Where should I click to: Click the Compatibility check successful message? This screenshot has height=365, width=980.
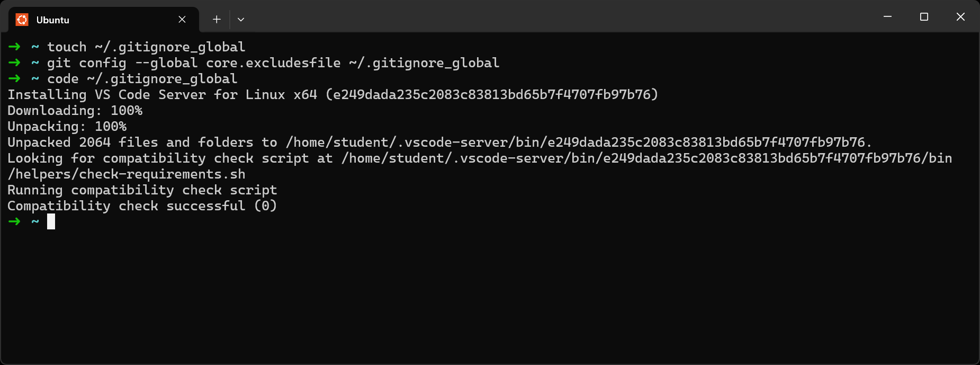[x=141, y=206]
